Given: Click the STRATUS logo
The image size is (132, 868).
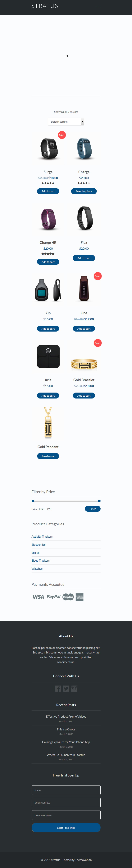Looking at the screenshot, I should pyautogui.click(x=45, y=6).
